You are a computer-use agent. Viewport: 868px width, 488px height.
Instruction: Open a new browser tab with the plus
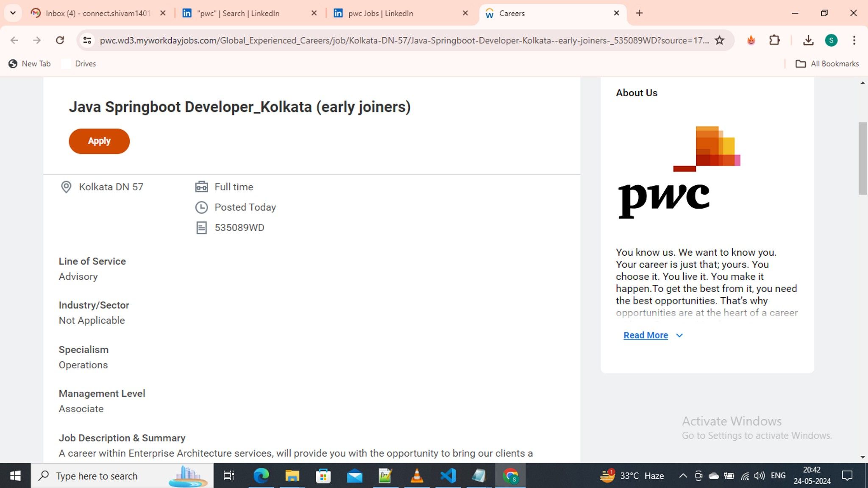click(639, 13)
